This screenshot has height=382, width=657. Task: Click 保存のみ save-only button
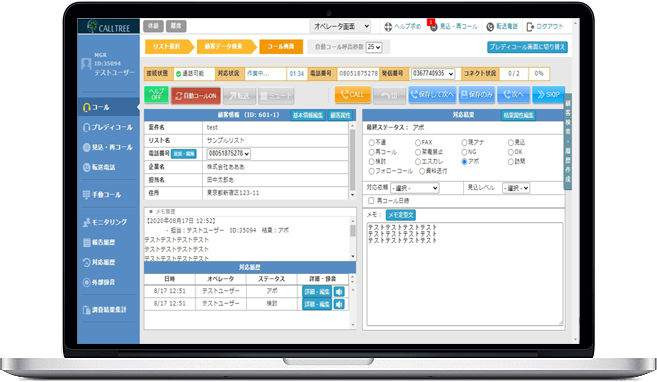tap(477, 95)
